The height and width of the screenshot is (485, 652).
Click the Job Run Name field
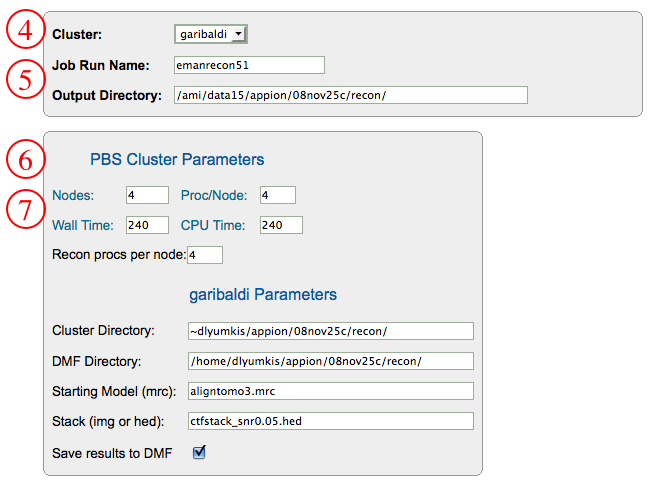pyautogui.click(x=249, y=65)
